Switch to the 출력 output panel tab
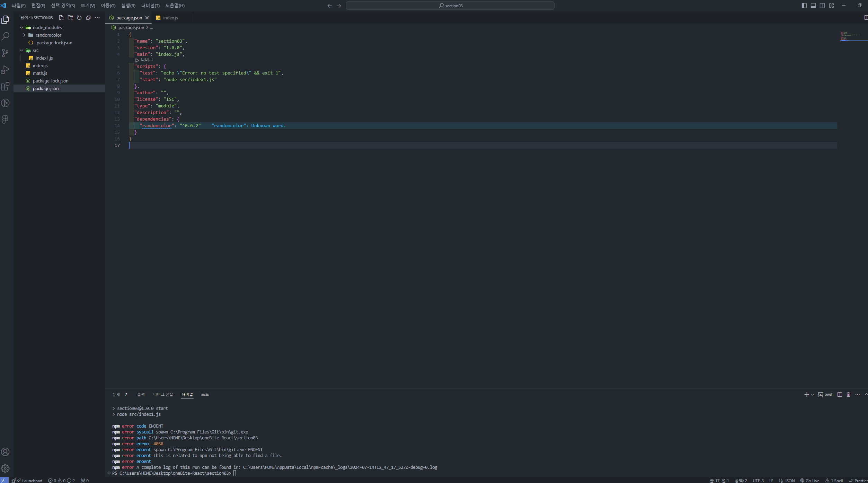The image size is (868, 483). click(x=141, y=395)
